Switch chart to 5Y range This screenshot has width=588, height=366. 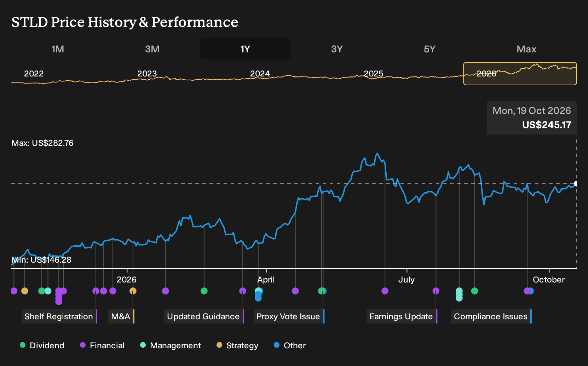[430, 49]
